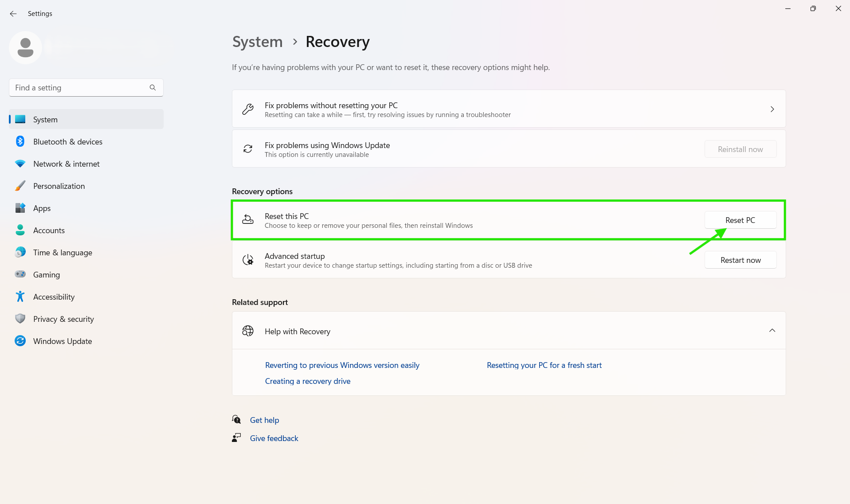Click the Help with Recovery globe icon

[x=248, y=331]
